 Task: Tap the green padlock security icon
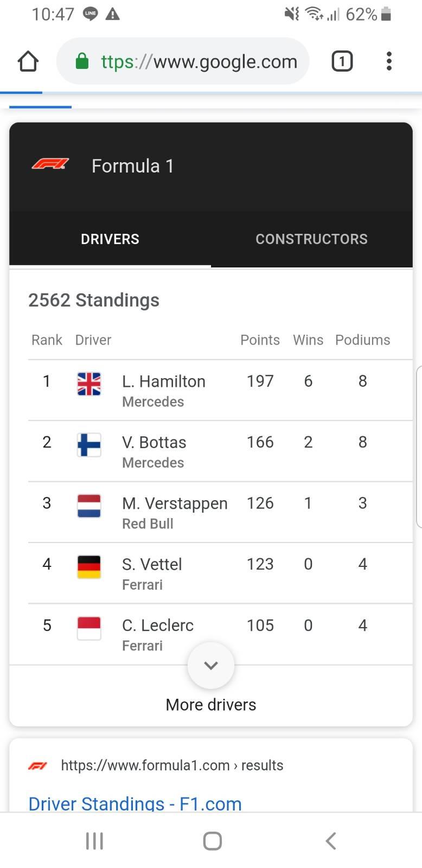[x=82, y=61]
